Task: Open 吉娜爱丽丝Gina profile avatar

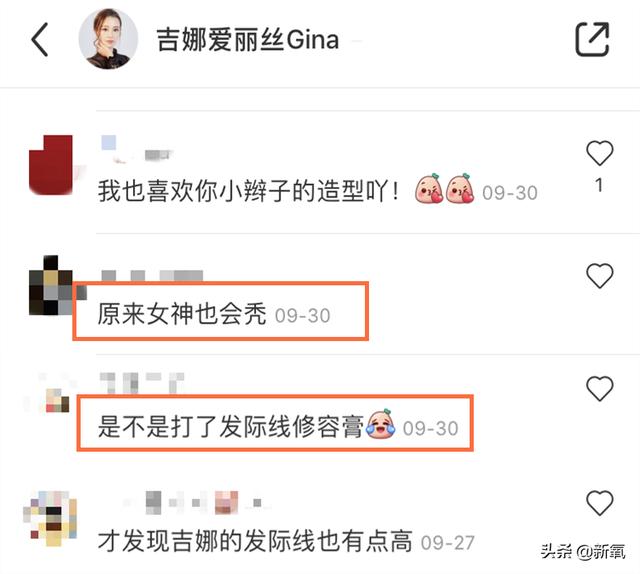Action: click(x=108, y=39)
